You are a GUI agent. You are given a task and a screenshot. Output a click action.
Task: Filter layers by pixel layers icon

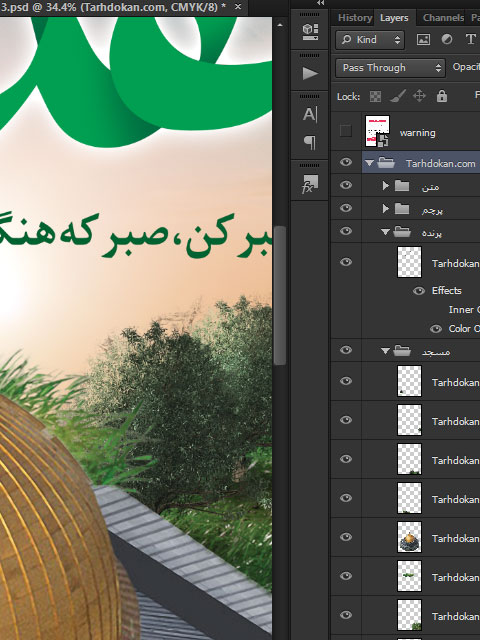(x=423, y=40)
